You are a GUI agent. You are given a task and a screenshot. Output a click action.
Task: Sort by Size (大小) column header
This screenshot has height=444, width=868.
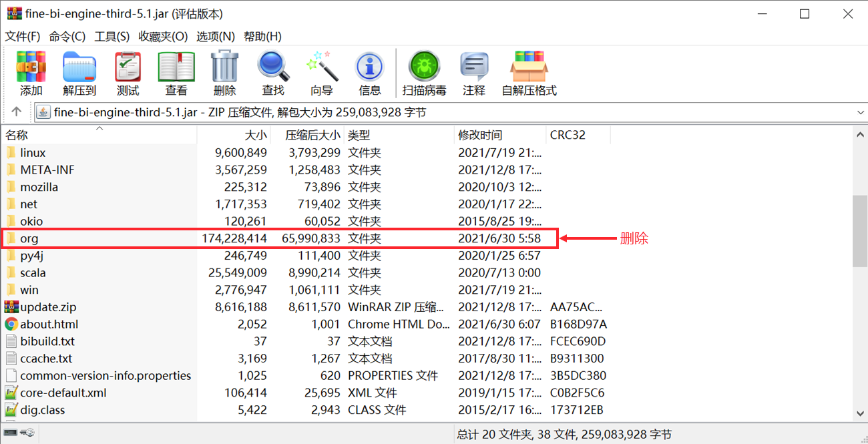[x=234, y=135]
